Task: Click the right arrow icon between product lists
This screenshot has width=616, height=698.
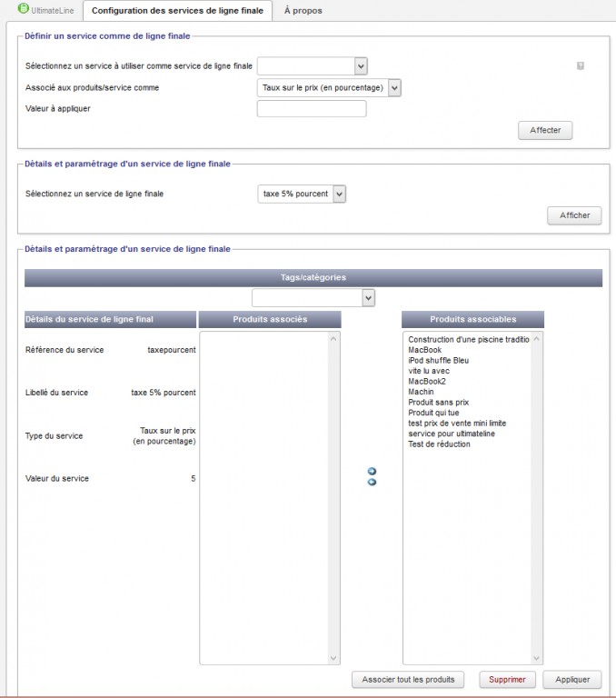Action: (x=373, y=471)
